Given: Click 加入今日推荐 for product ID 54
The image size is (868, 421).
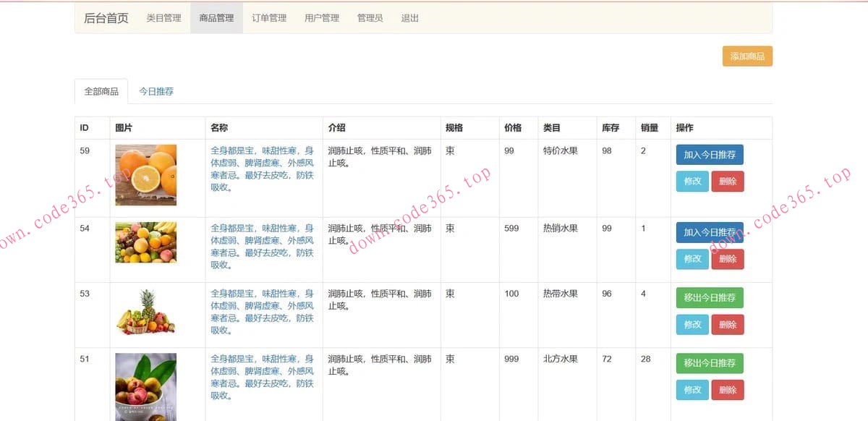Looking at the screenshot, I should (x=710, y=231).
